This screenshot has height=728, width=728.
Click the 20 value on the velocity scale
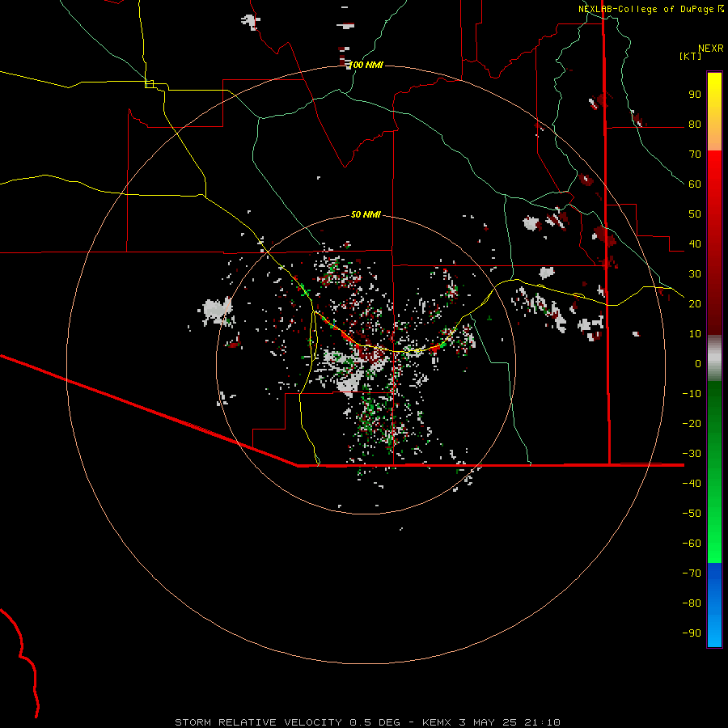click(x=695, y=303)
